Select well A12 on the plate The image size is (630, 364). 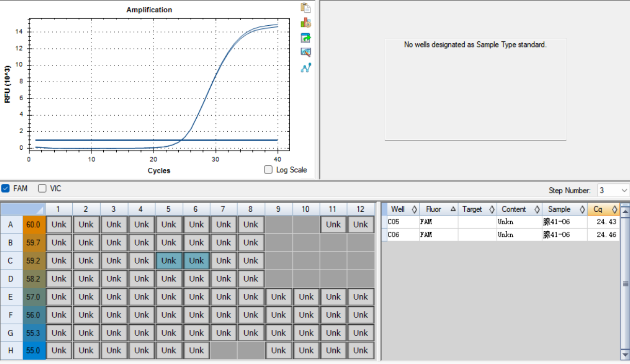point(361,225)
